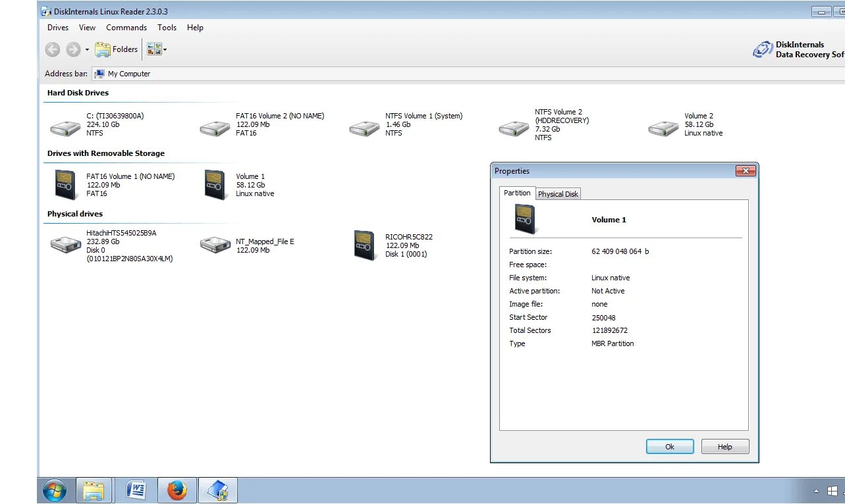Select removable Volume 1 Linux native card icon
The image size is (845, 504).
pyautogui.click(x=215, y=185)
